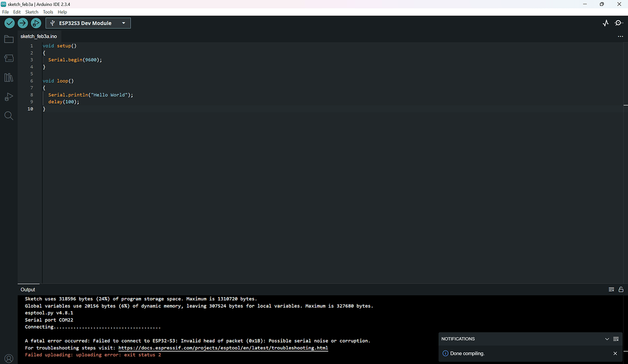Collapse the Notifications panel with its chevron

[607, 339]
